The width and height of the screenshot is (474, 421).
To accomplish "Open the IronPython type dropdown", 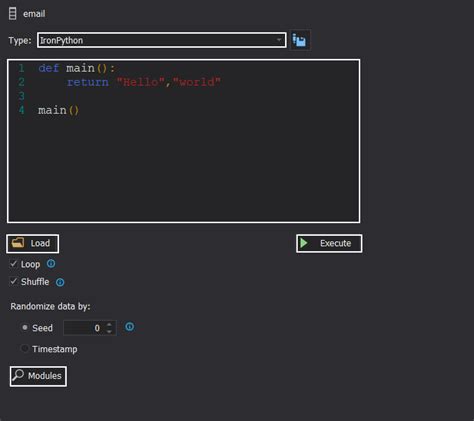I will (x=162, y=40).
